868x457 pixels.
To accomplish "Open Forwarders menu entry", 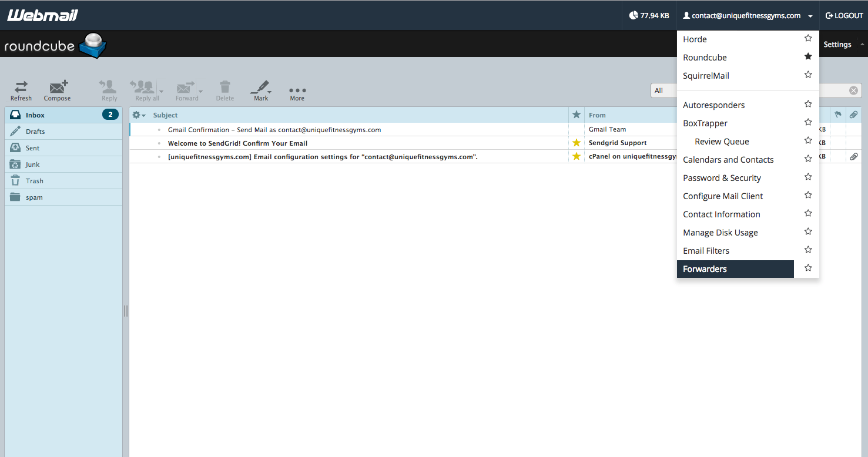I will pyautogui.click(x=736, y=269).
